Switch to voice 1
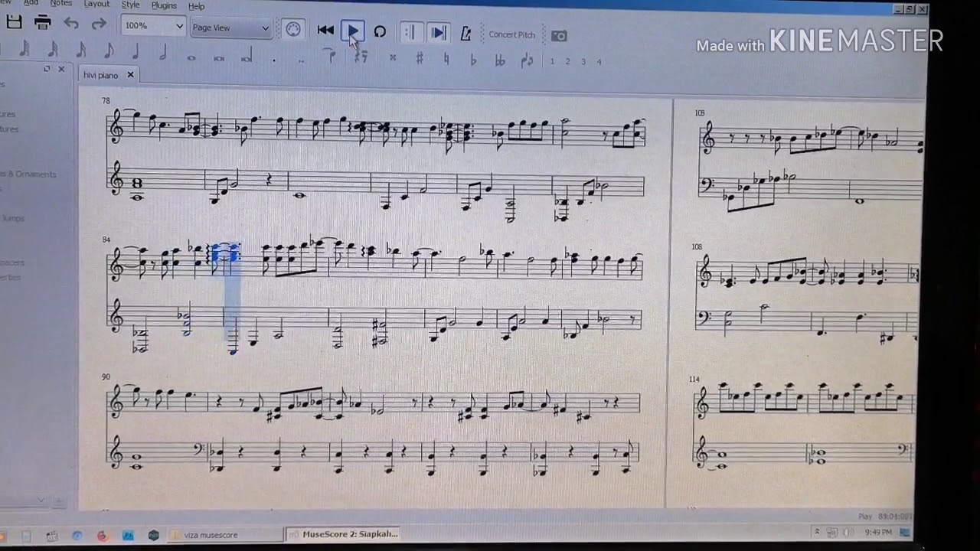 (552, 61)
